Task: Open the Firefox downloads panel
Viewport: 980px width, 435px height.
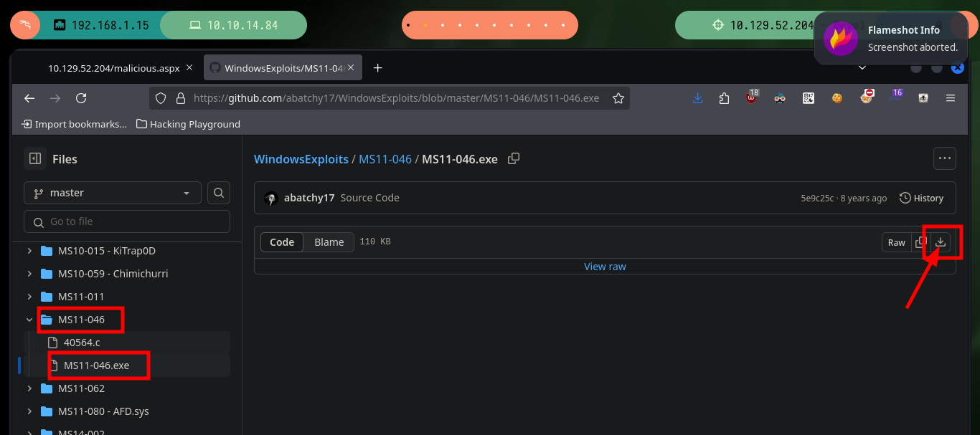Action: [697, 98]
